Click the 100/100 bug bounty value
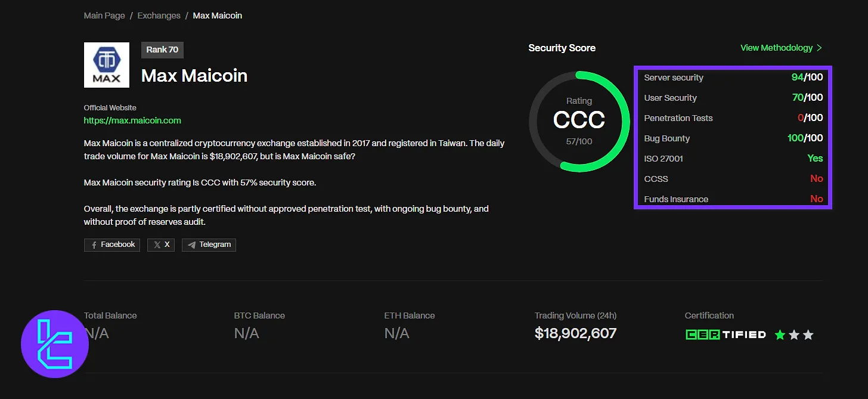868x399 pixels. pos(805,138)
